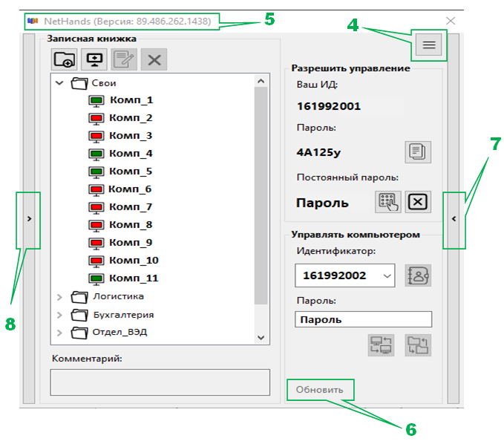The image size is (504, 444).
Task: Click the Обновить button
Action: click(320, 390)
